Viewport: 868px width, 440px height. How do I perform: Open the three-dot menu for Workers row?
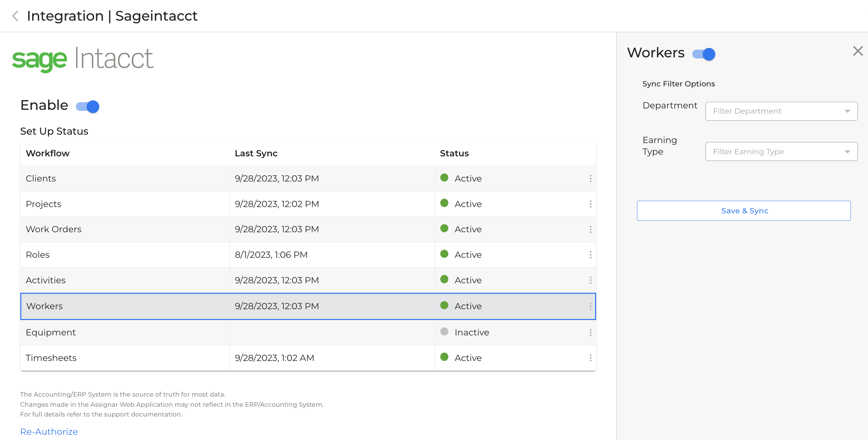591,306
